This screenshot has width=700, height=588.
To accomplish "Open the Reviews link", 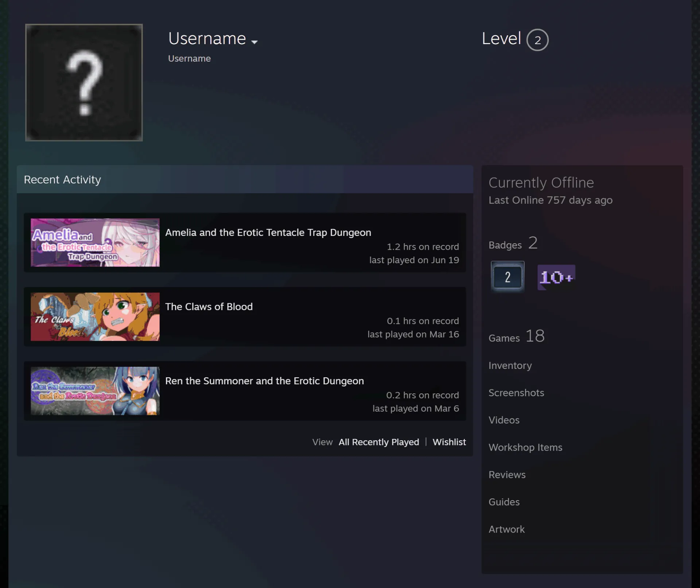I will 507,475.
